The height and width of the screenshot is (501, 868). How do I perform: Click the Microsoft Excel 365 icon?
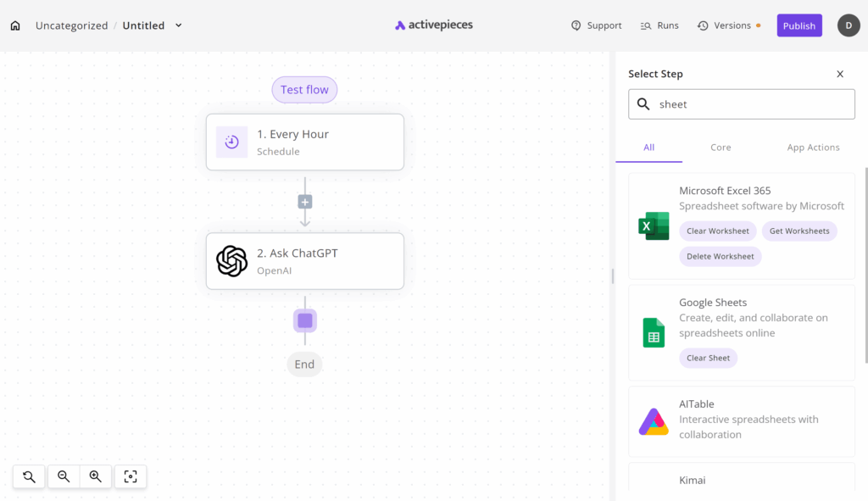point(654,226)
